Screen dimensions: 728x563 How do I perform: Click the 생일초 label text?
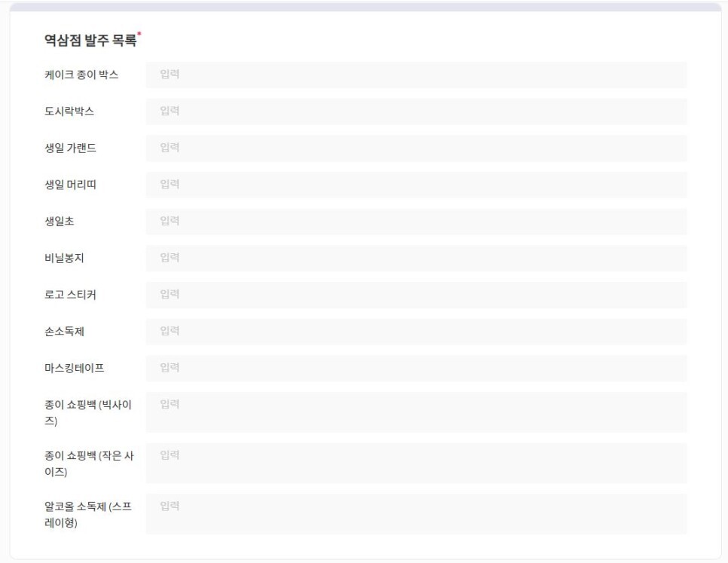(x=59, y=222)
